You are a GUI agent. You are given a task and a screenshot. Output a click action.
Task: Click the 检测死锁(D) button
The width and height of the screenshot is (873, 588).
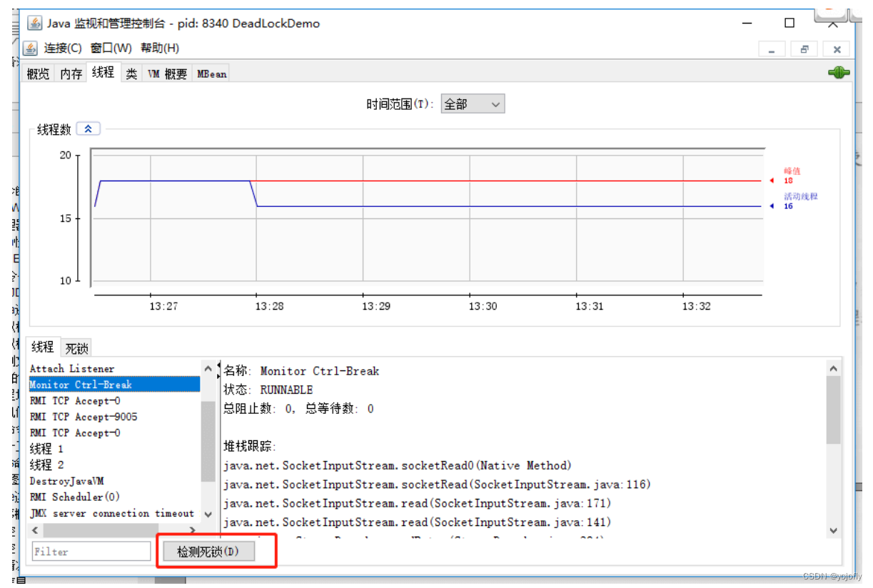(208, 552)
